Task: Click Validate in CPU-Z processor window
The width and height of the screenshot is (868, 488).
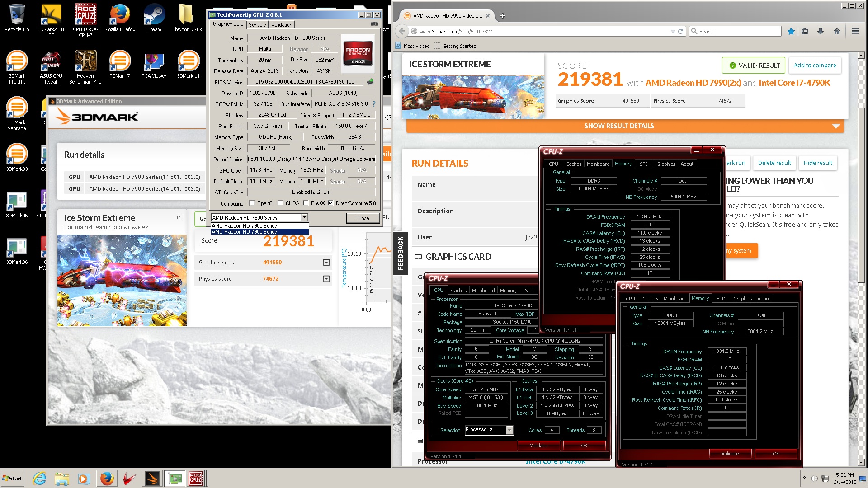Action: coord(538,446)
